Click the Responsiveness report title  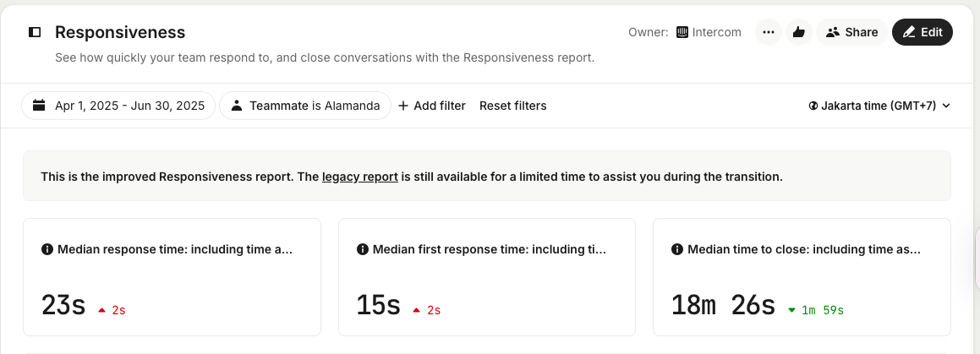(x=120, y=32)
